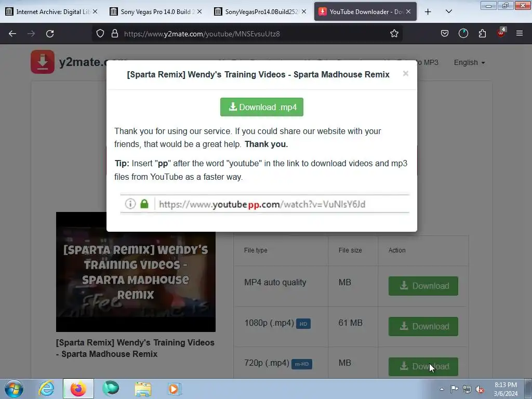The image size is (532, 399).
Task: Dismiss the download dialog with X
Action: point(405,74)
